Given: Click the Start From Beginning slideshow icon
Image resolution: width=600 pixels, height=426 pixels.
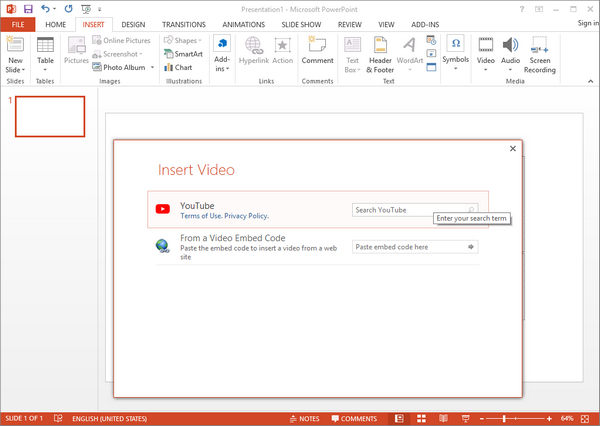Looking at the screenshot, I should click(x=86, y=9).
